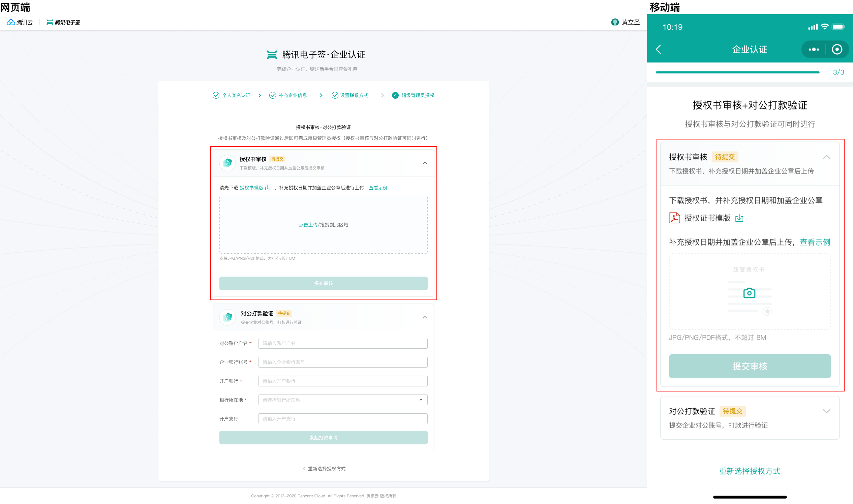Screen dimensions: 853x504
Task: Expand 对公打款验证 panel on mobile
Action: pos(826,411)
